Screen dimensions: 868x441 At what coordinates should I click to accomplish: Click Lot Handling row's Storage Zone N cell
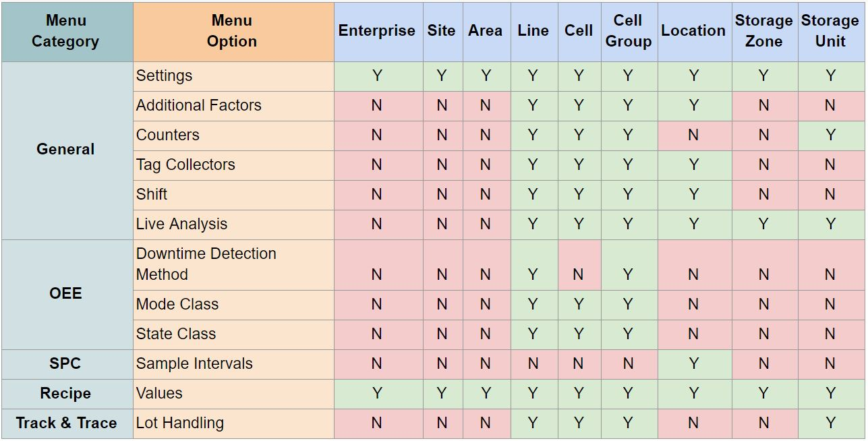[763, 423]
